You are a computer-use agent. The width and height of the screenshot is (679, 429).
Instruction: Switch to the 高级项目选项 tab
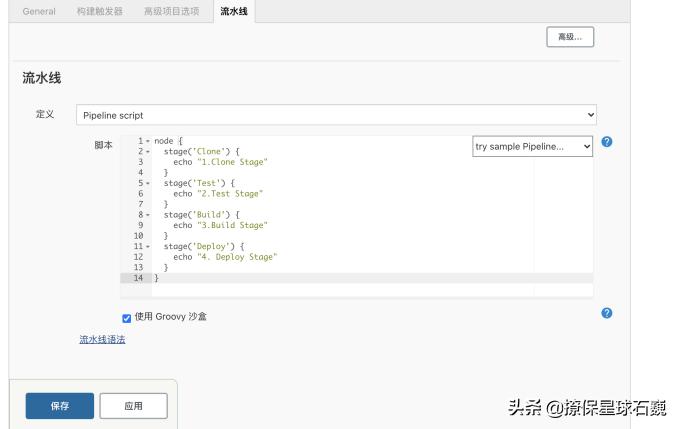coord(171,11)
